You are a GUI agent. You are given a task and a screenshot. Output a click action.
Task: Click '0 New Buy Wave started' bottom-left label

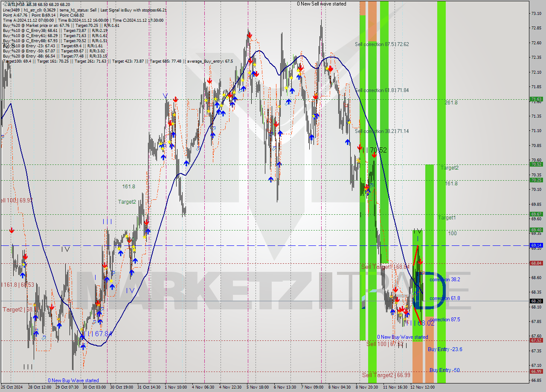pyautogui.click(x=73, y=380)
